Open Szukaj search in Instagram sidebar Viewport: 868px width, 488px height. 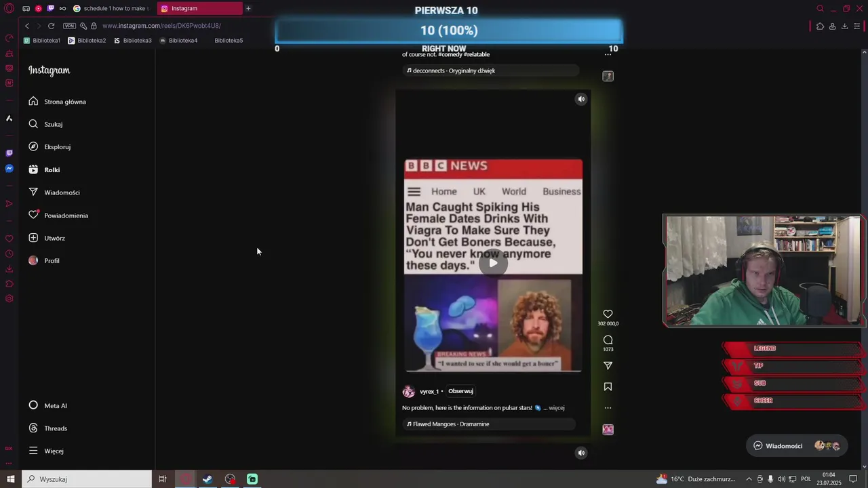tap(46, 124)
